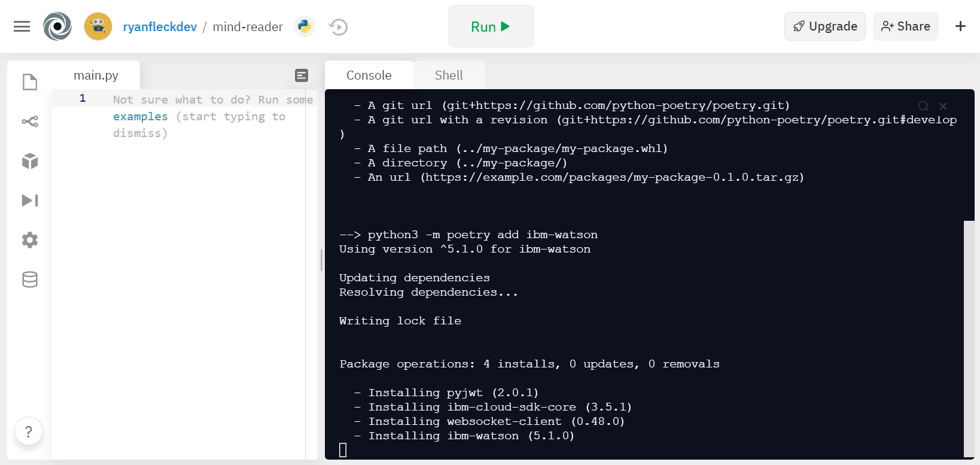Select the main.py editor tab
Screen dimensions: 980x465
tap(96, 75)
